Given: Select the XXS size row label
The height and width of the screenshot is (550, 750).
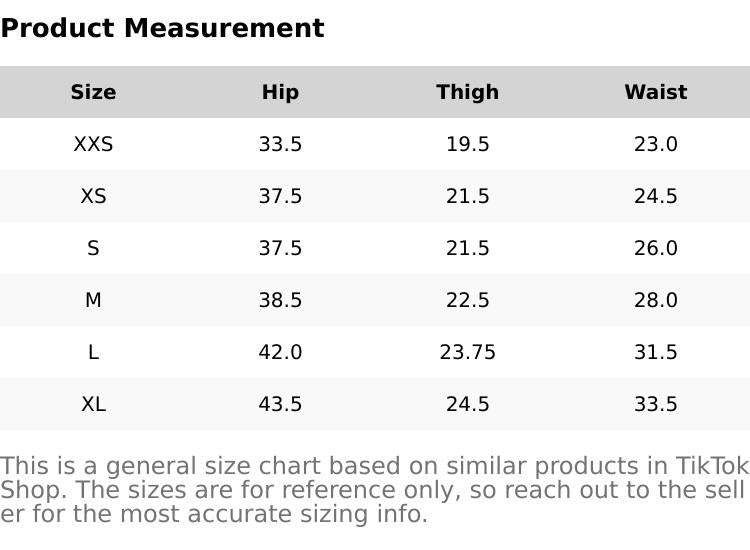Looking at the screenshot, I should pos(93,144).
